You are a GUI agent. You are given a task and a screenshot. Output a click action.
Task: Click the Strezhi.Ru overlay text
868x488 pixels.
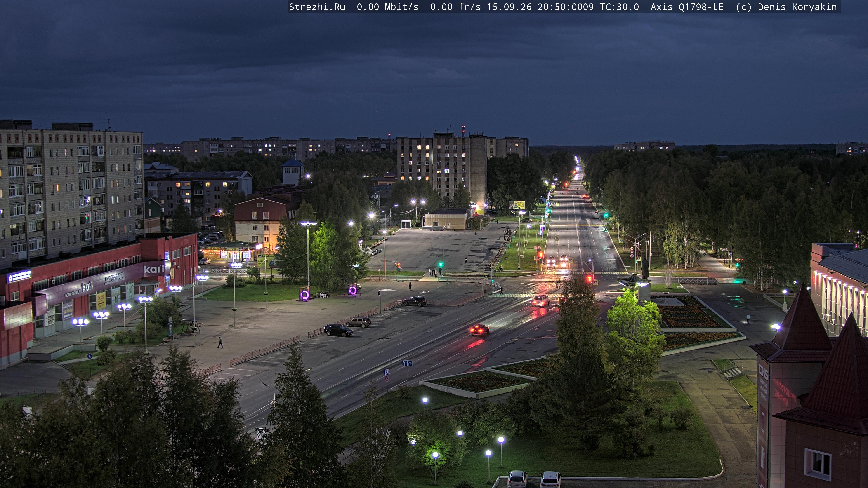tap(317, 7)
